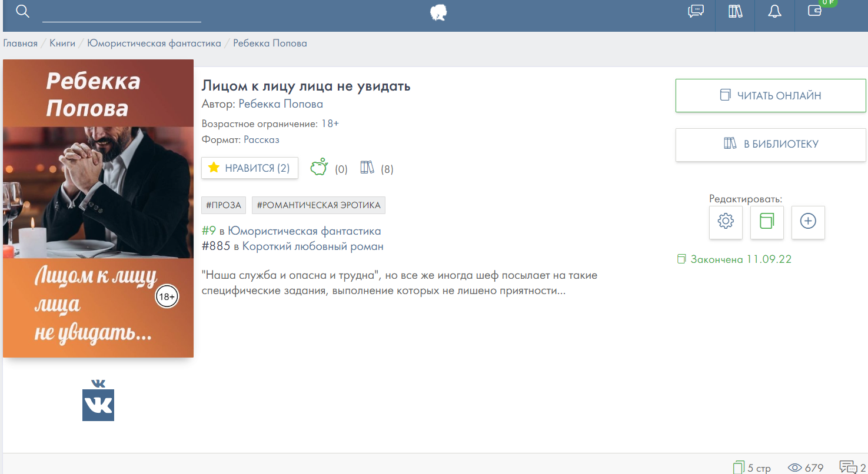Add book with В библиотеку button

(x=770, y=144)
